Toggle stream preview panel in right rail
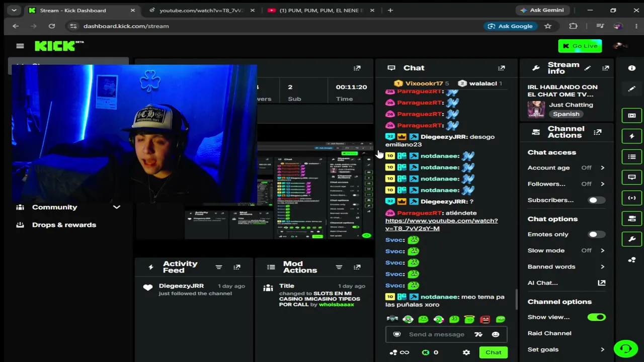Image resolution: width=644 pixels, height=362 pixels. pos(632,115)
